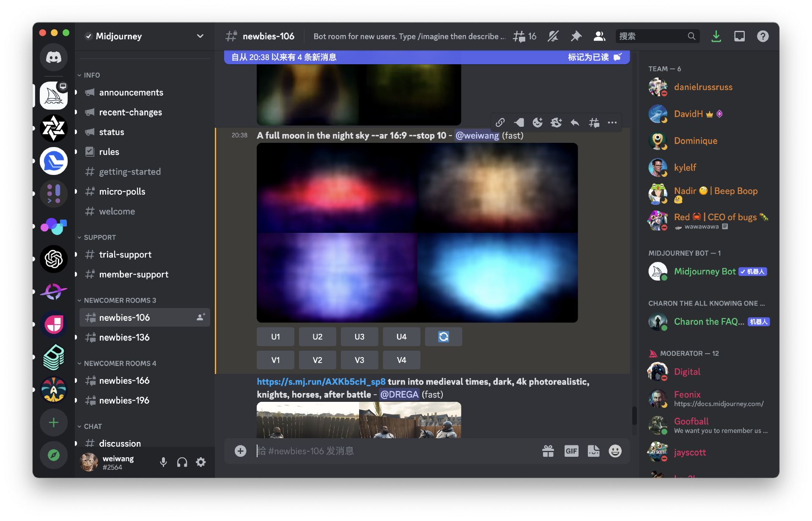Collapse the SUPPORT channel category
Screen dimensions: 812x521
pos(99,237)
